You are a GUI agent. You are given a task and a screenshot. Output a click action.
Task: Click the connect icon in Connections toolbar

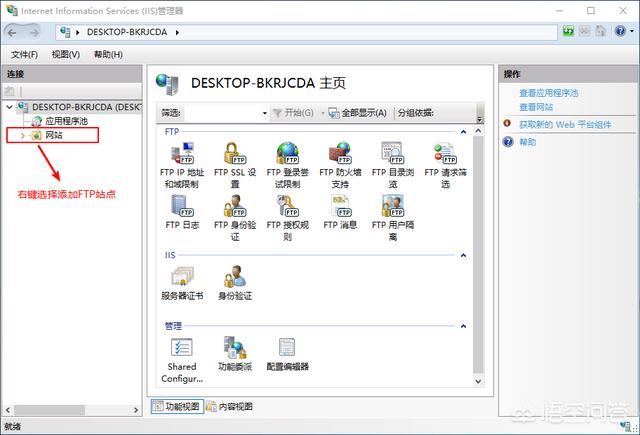coord(9,91)
